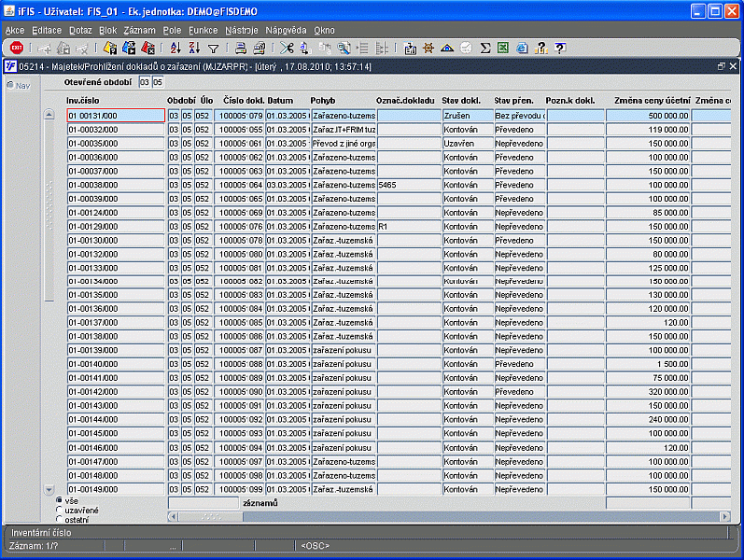Open the Nástroje menu
Viewport: 744px width, 560px height.
click(x=267, y=31)
